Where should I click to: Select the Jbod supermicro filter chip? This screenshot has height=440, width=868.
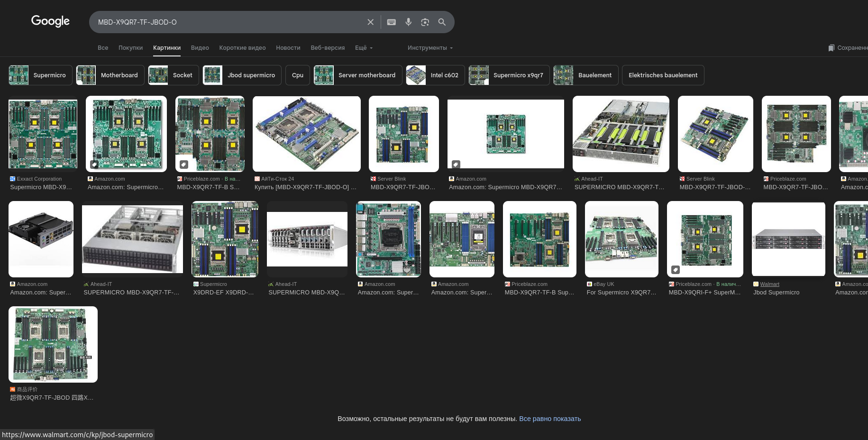242,75
